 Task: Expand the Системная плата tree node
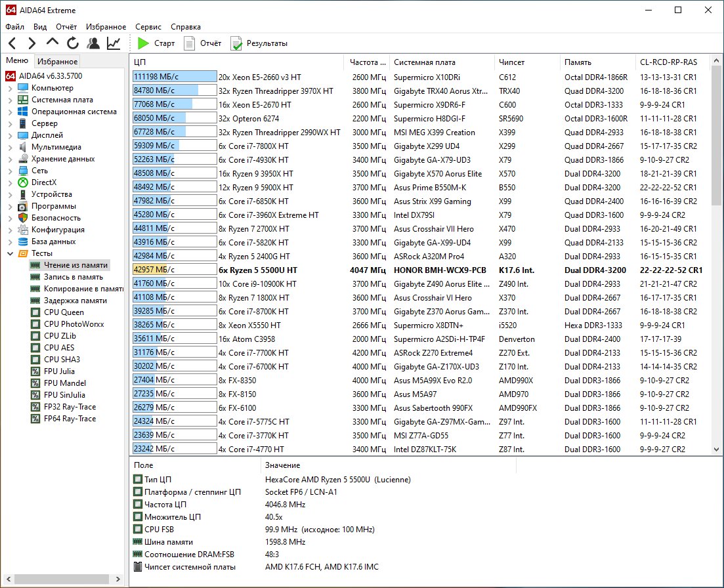[10, 100]
